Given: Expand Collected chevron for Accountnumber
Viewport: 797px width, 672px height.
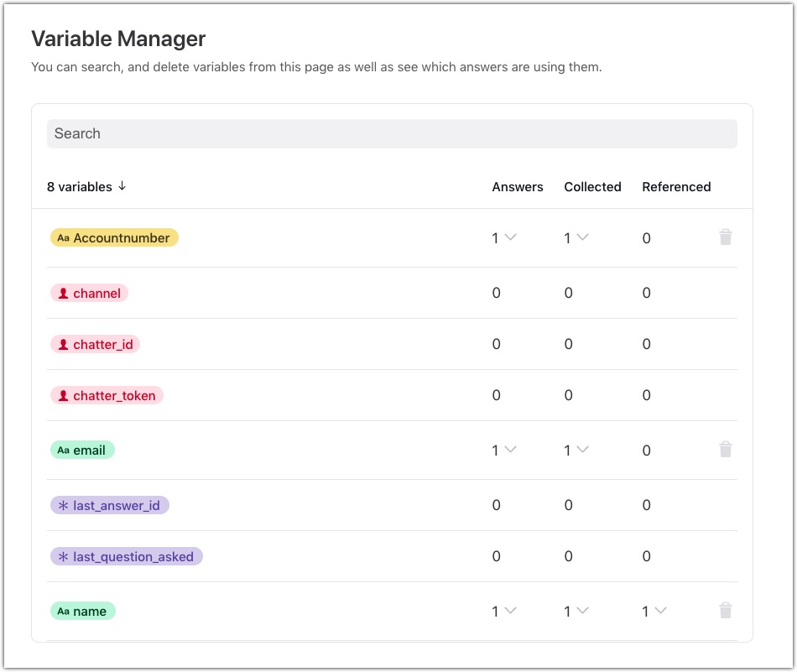Looking at the screenshot, I should pyautogui.click(x=582, y=237).
